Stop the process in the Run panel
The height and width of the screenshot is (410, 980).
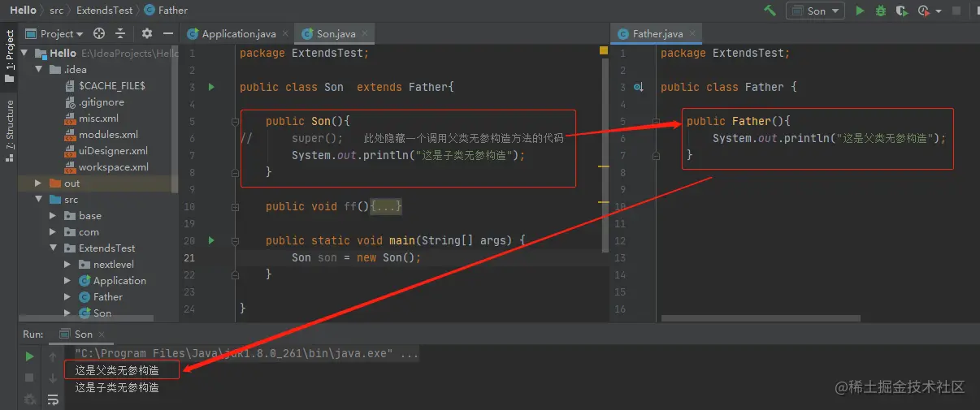[x=29, y=378]
